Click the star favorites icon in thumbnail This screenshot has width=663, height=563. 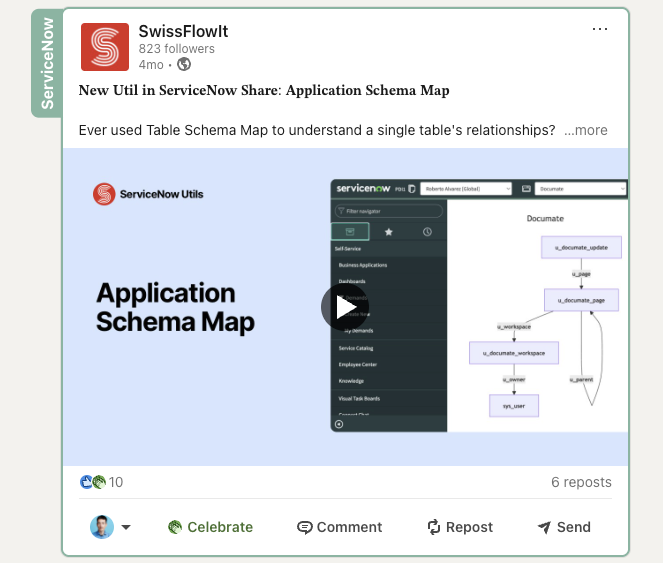point(388,232)
